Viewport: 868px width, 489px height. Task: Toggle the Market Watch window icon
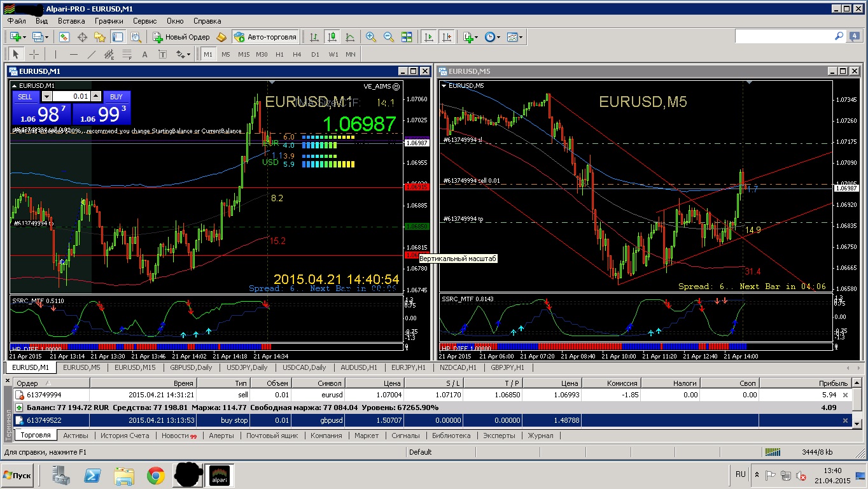point(65,37)
